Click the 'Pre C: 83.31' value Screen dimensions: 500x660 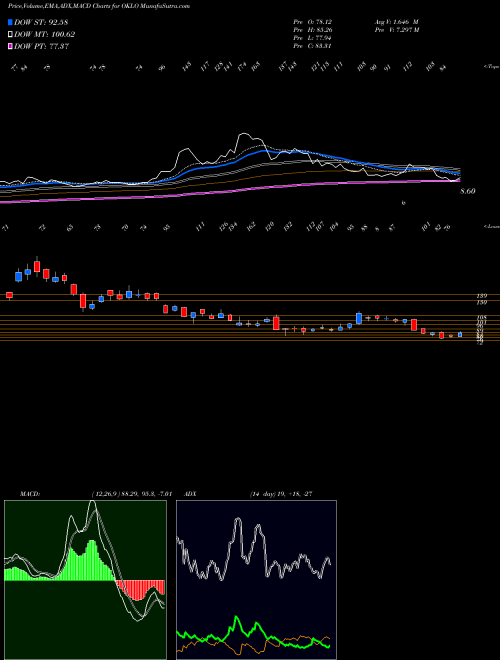(x=313, y=46)
